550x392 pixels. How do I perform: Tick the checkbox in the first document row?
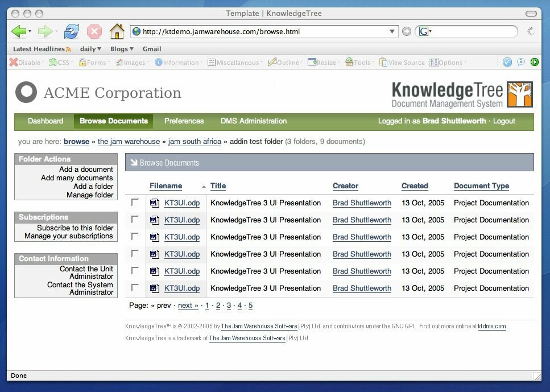point(135,203)
